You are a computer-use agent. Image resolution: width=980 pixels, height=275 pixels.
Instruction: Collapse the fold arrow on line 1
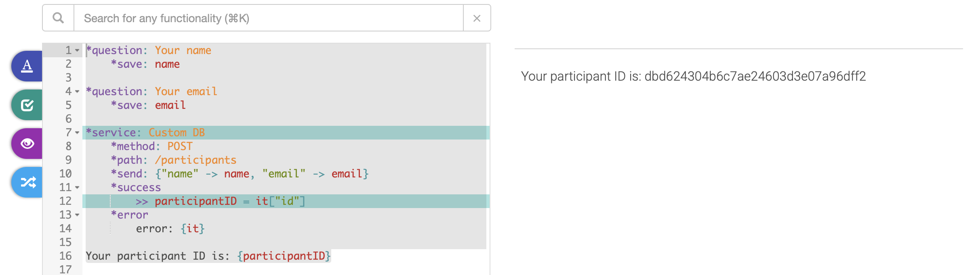pos(77,50)
